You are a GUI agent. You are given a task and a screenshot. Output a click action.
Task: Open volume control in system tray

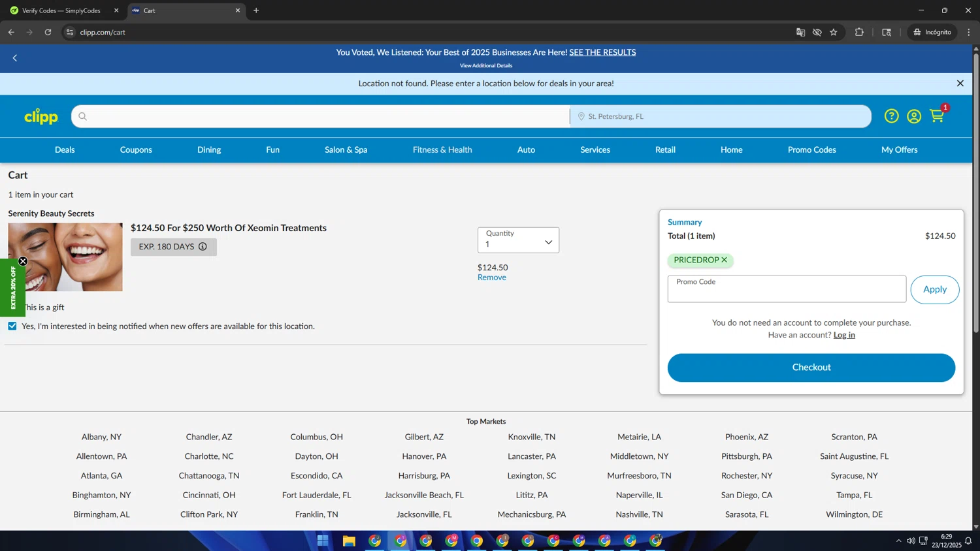(x=911, y=541)
